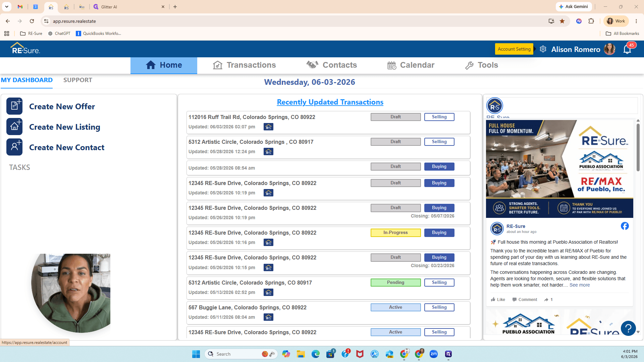
Task: Click the Windows Start button
Action: [196, 354]
